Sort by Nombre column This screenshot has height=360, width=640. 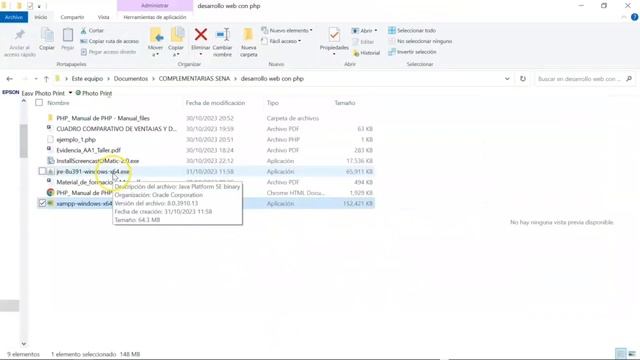point(58,103)
